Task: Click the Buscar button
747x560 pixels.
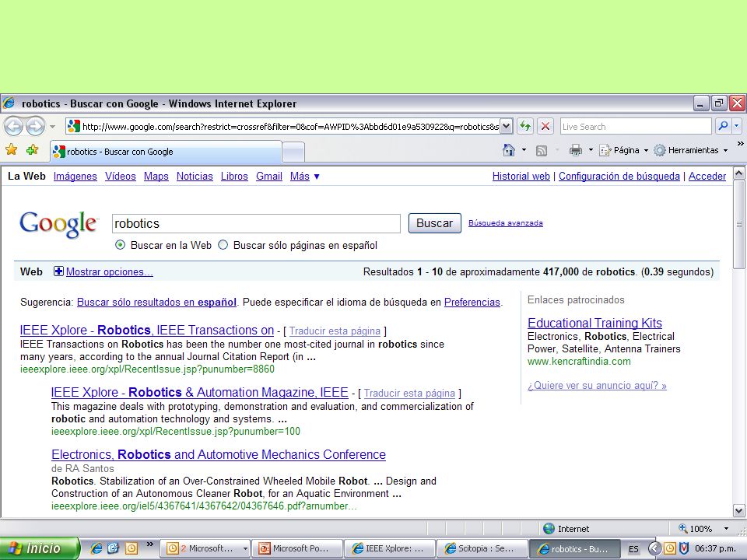Action: (434, 223)
